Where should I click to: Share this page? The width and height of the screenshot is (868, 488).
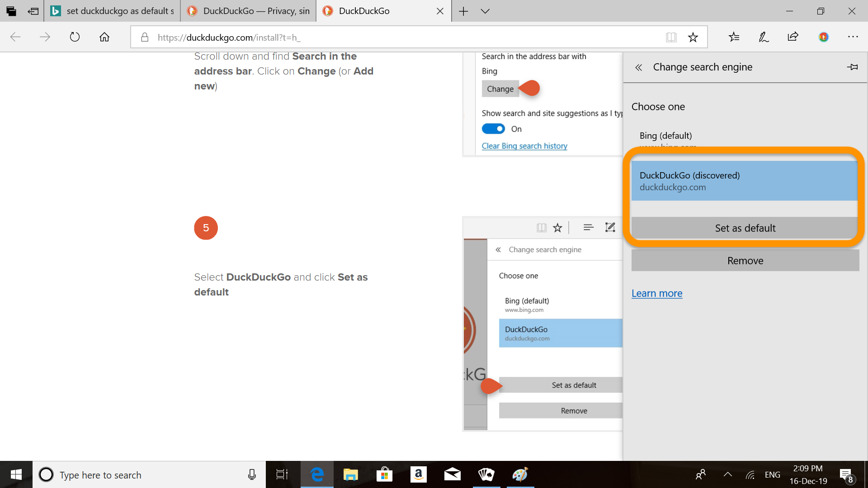(793, 37)
